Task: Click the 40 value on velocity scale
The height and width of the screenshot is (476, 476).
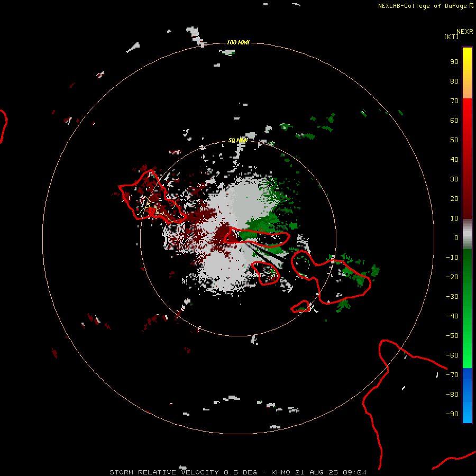Action: 454,160
